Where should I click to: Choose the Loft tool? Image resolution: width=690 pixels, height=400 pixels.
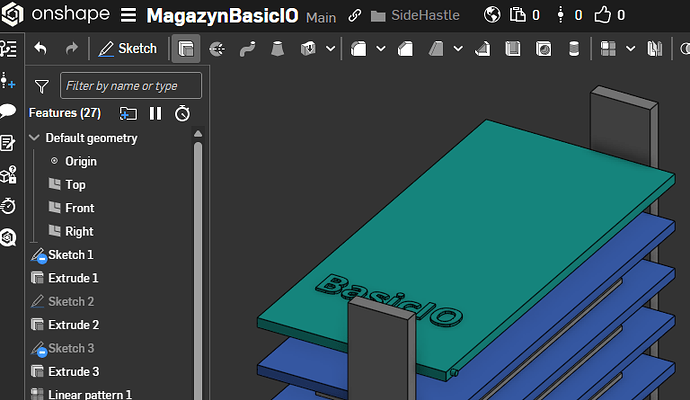278,48
